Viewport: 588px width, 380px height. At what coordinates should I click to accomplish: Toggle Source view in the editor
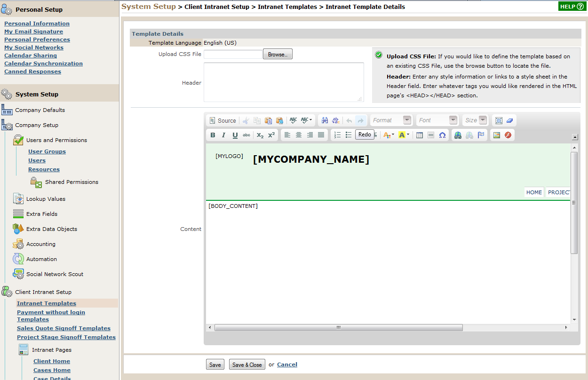tap(222, 120)
